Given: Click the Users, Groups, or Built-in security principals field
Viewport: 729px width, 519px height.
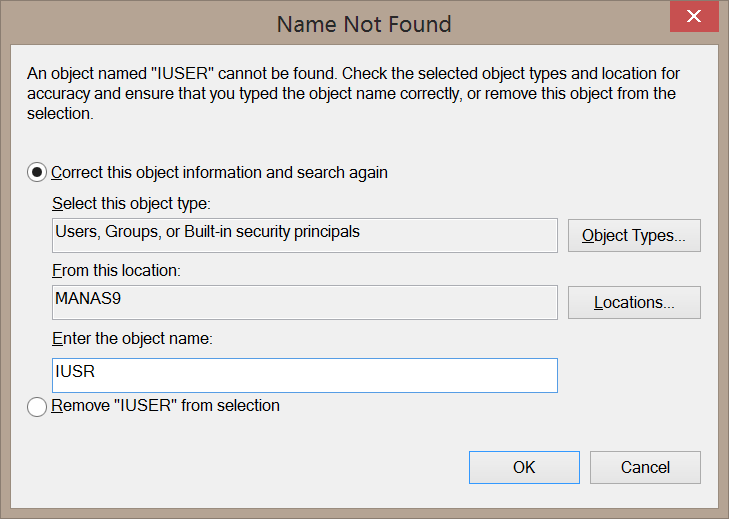Looking at the screenshot, I should tap(305, 235).
